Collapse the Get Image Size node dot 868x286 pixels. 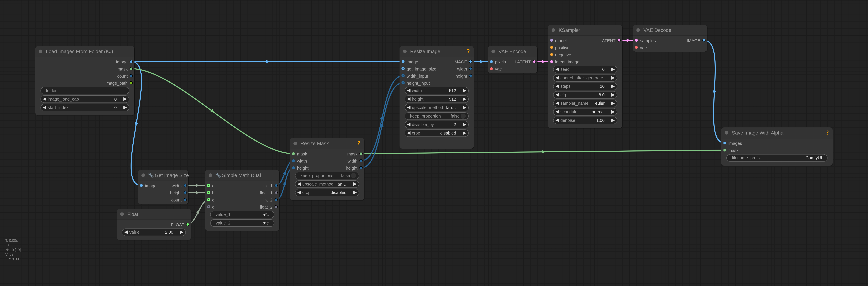point(143,175)
